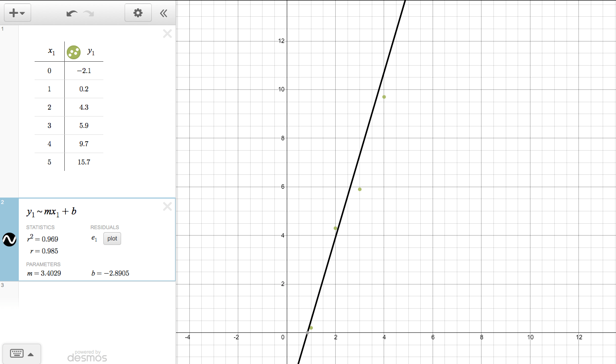616x364 pixels.
Task: Click the RESIDUALS heading
Action: pos(105,227)
